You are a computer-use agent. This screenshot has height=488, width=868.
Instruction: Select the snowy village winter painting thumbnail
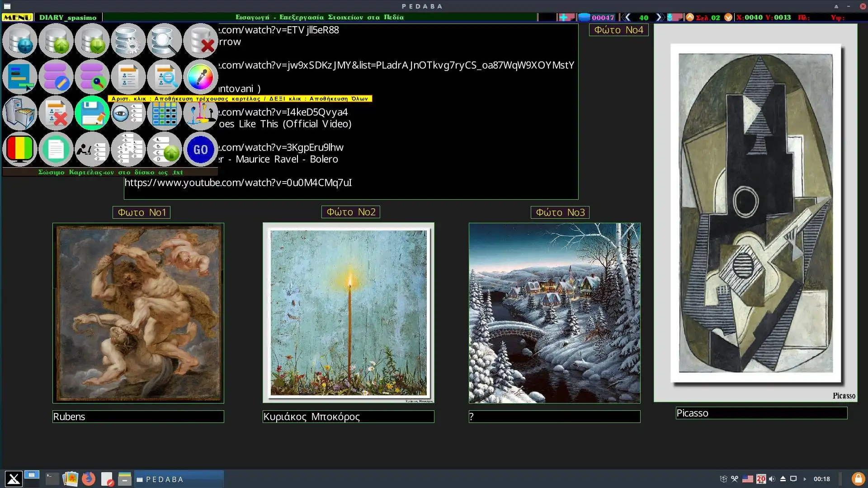(x=554, y=313)
